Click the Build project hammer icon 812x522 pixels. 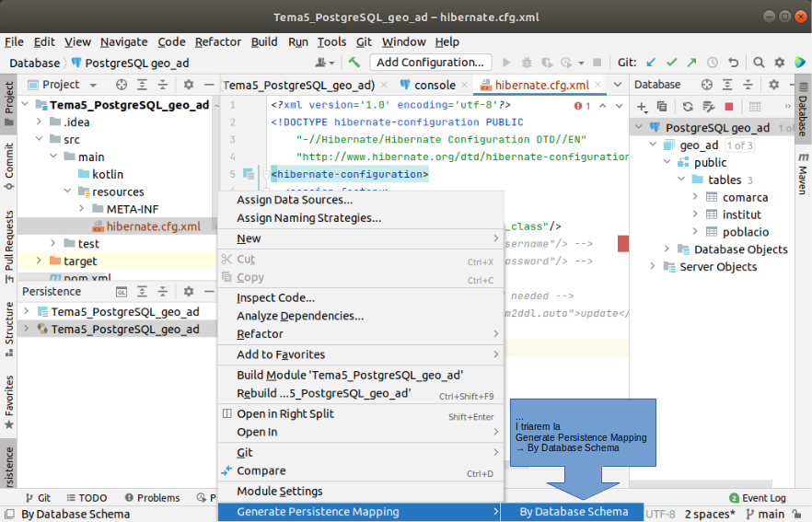[354, 63]
